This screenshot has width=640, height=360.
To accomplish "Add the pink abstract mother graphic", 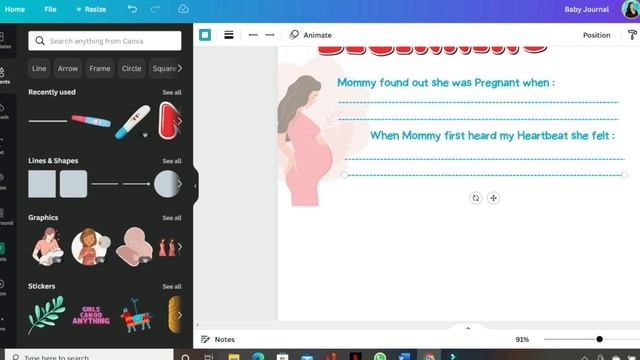I will [134, 247].
